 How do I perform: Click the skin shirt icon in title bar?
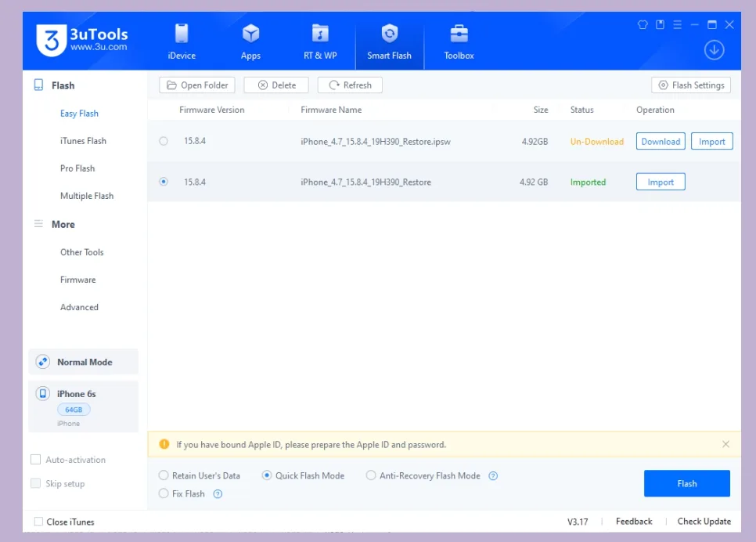point(643,24)
